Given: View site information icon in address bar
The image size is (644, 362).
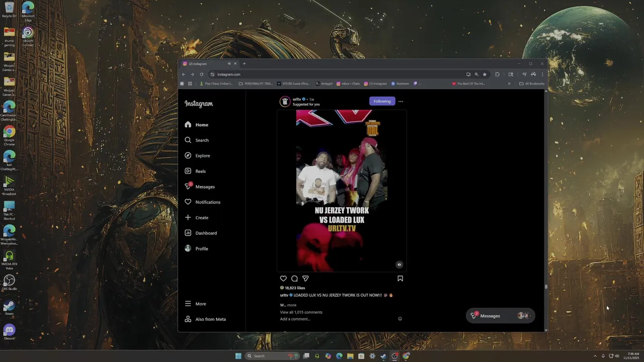Looking at the screenshot, I should click(x=212, y=74).
